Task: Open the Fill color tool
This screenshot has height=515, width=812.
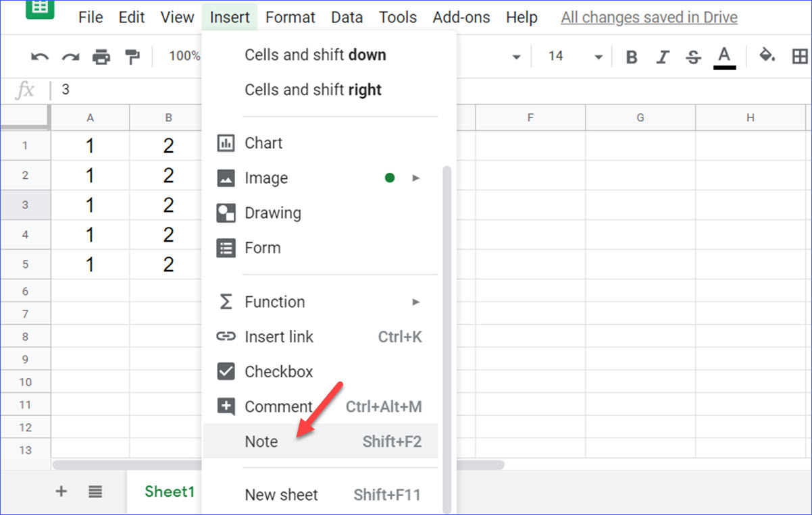Action: tap(767, 57)
